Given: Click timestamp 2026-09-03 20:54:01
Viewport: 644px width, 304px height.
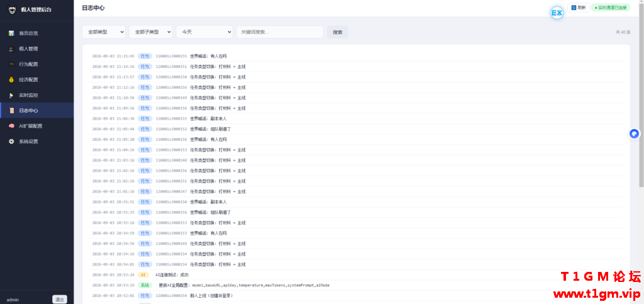Looking at the screenshot, I should click(113, 264).
